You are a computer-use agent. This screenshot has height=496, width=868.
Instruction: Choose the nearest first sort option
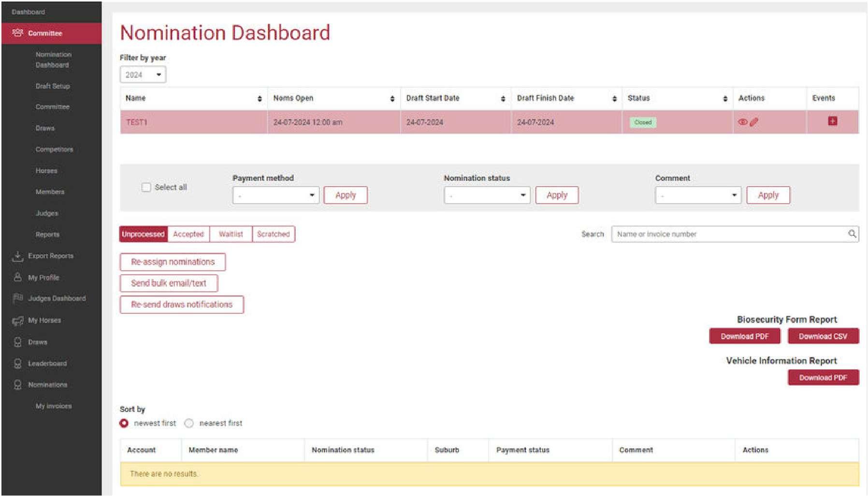[x=189, y=423]
